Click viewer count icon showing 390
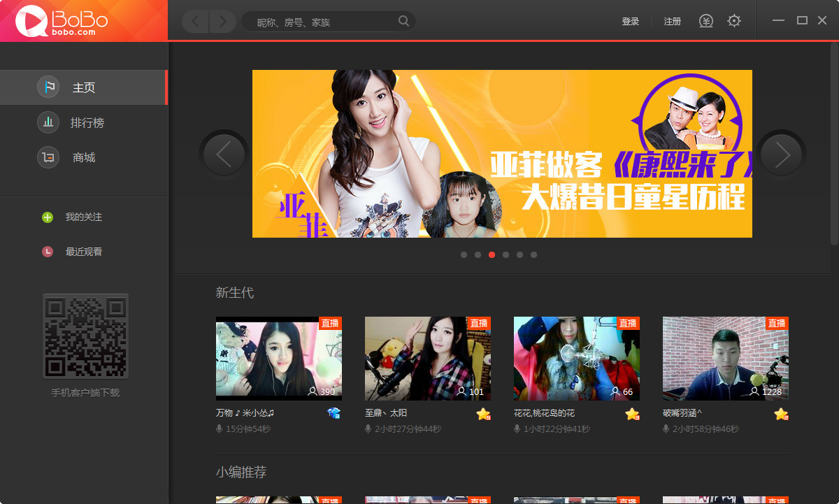The height and width of the screenshot is (504, 839). pyautogui.click(x=313, y=391)
